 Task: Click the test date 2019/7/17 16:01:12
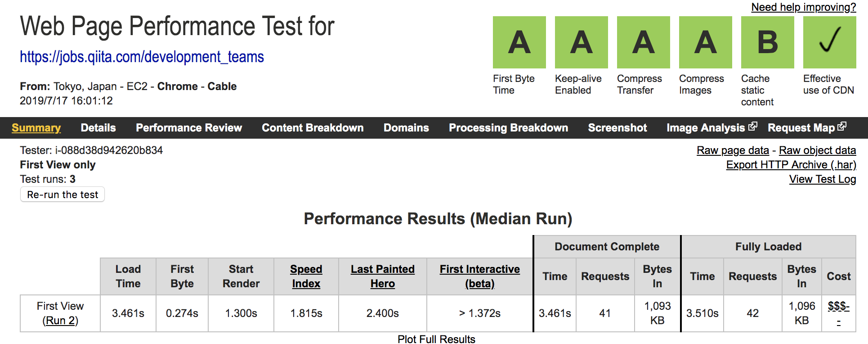[x=66, y=101]
